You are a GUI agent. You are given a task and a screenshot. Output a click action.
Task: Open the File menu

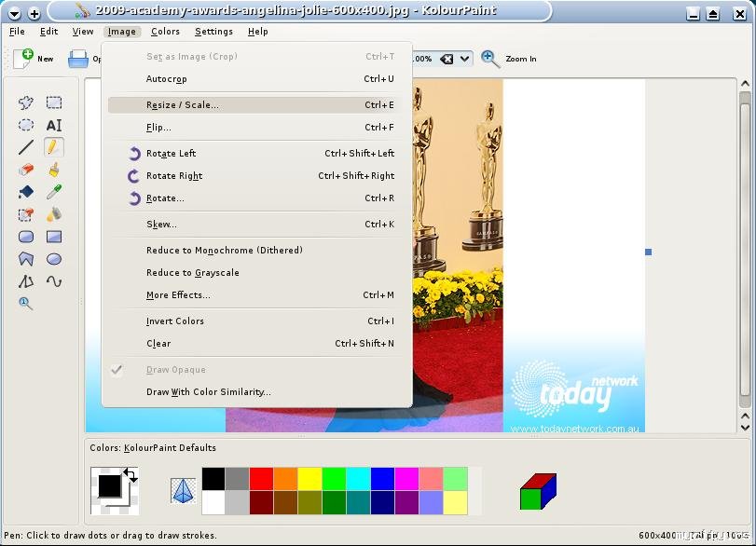[x=17, y=32]
